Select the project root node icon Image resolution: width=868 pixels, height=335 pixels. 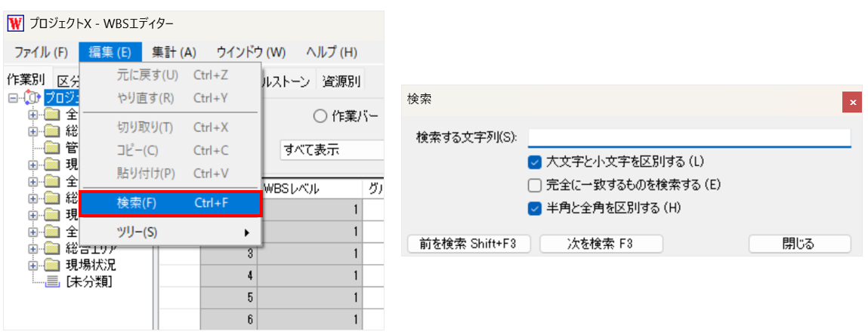(33, 98)
